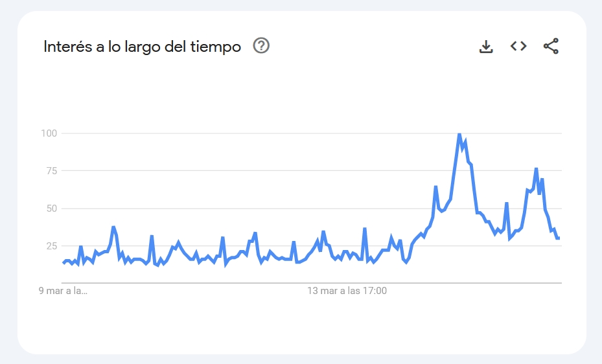The height and width of the screenshot is (364, 602).
Task: Select the early peak near 37 on the left
Action: [x=113, y=227]
